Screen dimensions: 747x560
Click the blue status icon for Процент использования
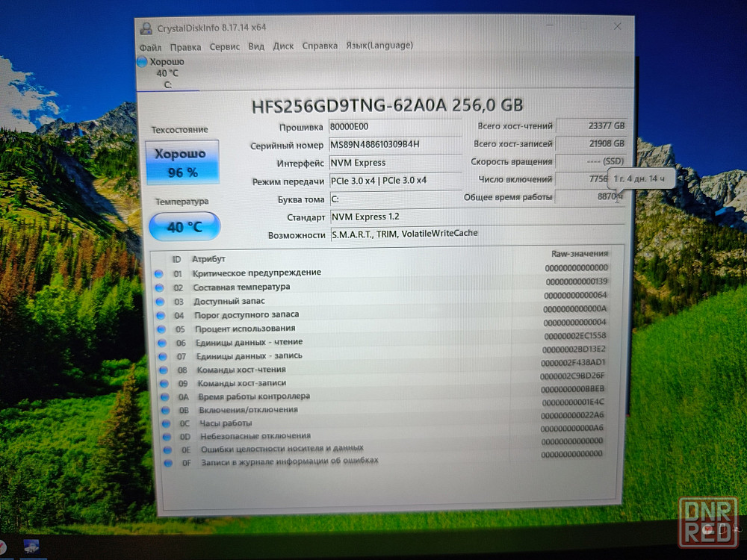[159, 329]
